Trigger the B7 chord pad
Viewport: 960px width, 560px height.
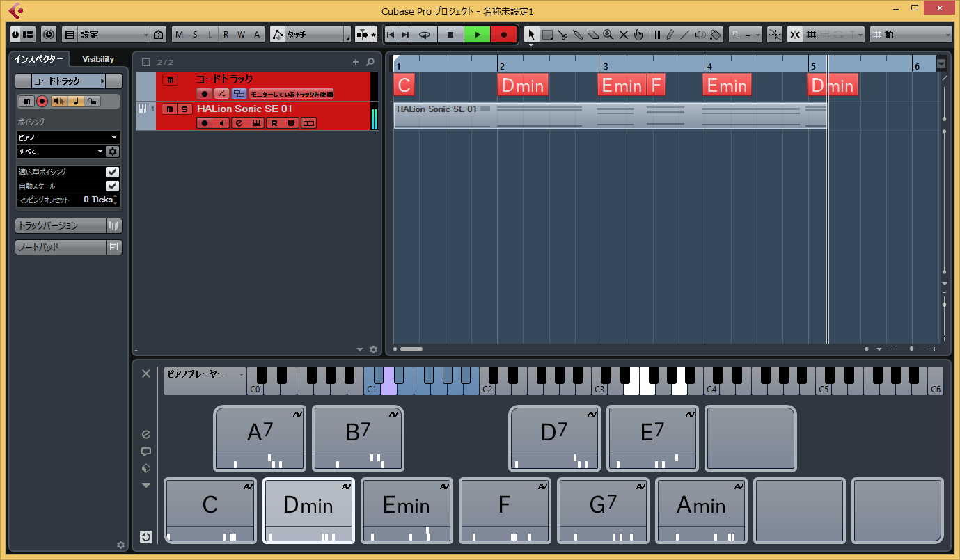coord(358,439)
